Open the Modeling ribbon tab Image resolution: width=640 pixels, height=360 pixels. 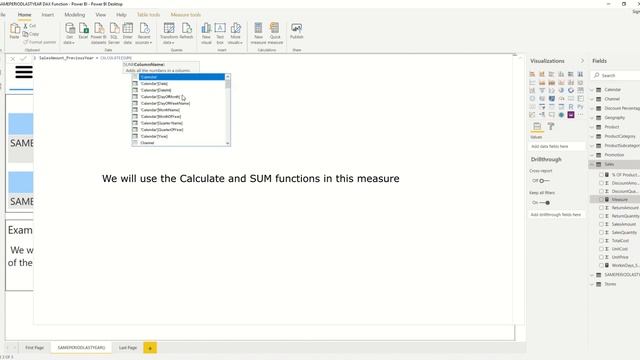pyautogui.click(x=75, y=15)
